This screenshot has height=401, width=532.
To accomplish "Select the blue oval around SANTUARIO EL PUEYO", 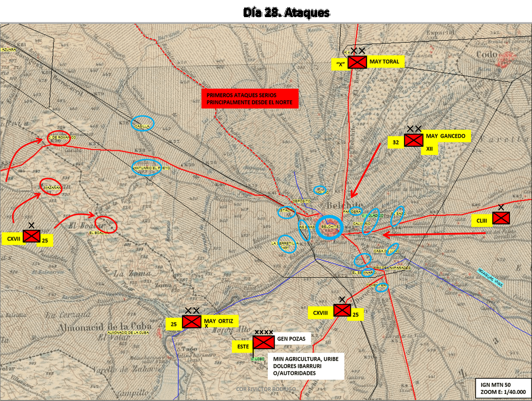I will point(147,167).
